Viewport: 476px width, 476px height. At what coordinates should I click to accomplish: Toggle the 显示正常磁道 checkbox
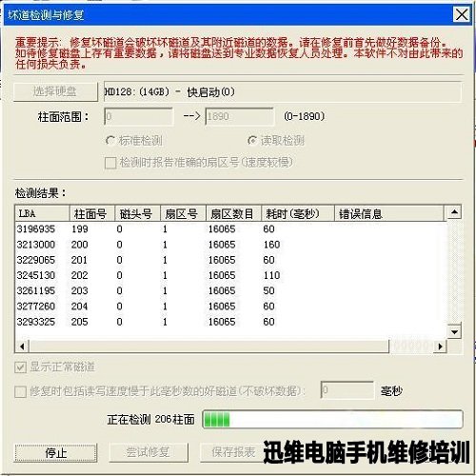tap(20, 367)
